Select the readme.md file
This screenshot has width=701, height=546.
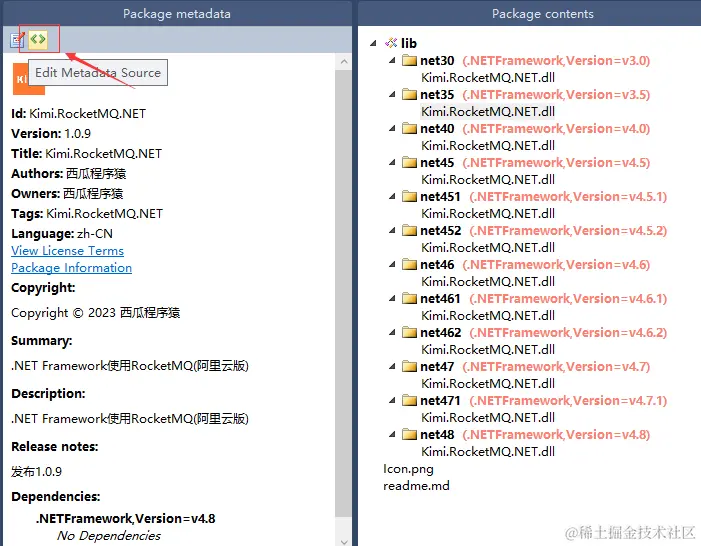[416, 486]
